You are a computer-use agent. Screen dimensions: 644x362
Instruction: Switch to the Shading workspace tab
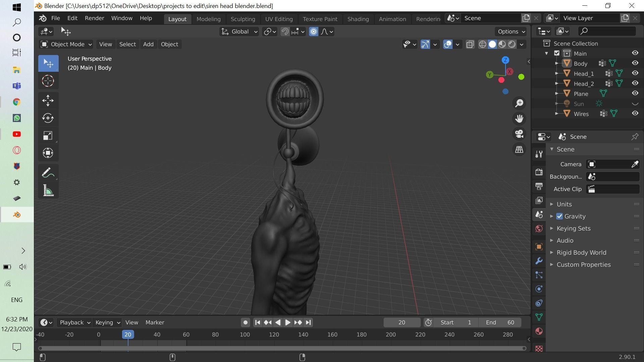358,19
